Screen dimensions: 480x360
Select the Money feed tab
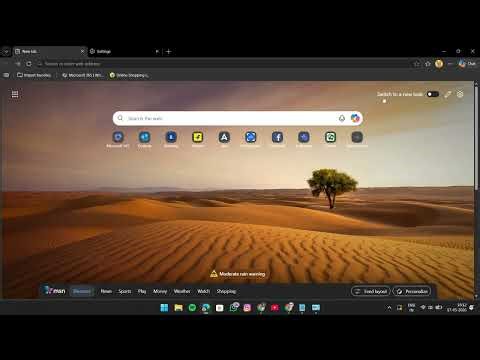tap(160, 291)
